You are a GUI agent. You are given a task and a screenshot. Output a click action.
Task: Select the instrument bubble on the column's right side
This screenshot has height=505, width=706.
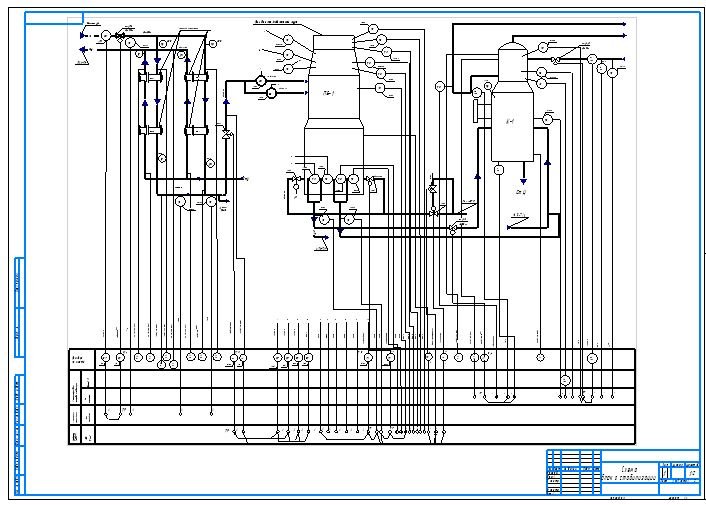coord(547,119)
